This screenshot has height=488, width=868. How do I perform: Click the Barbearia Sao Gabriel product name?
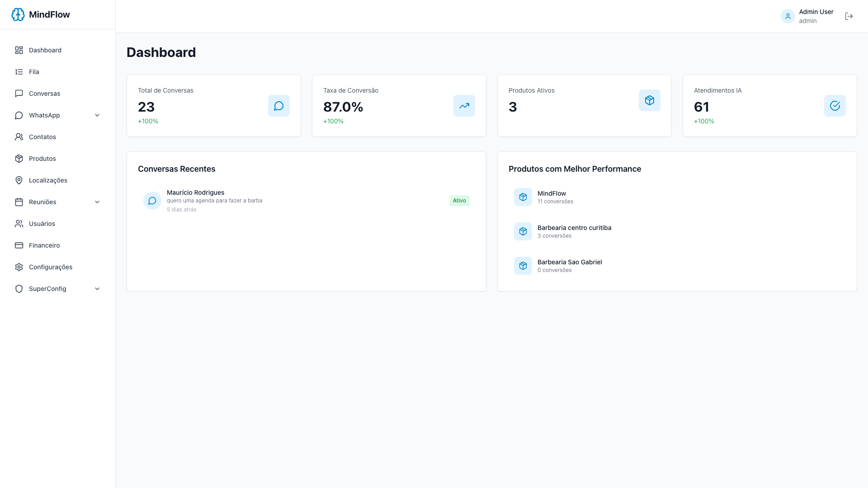[x=570, y=262]
